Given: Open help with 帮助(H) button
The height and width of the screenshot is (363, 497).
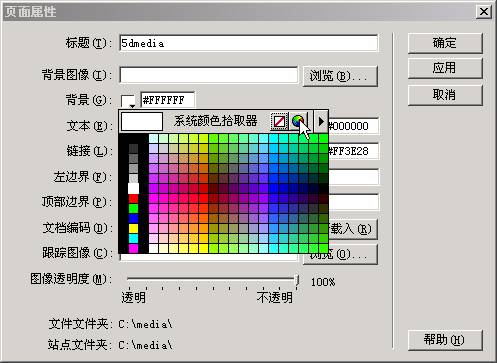Looking at the screenshot, I should pyautogui.click(x=445, y=340).
